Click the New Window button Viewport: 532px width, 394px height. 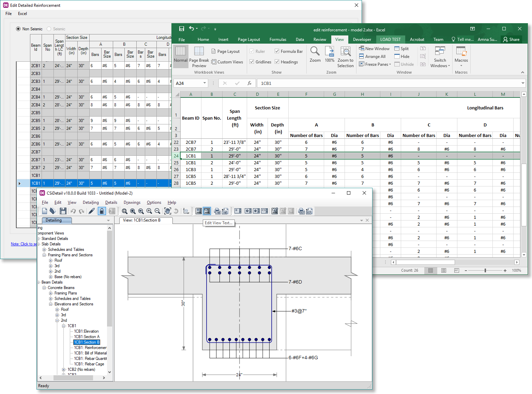coord(374,49)
